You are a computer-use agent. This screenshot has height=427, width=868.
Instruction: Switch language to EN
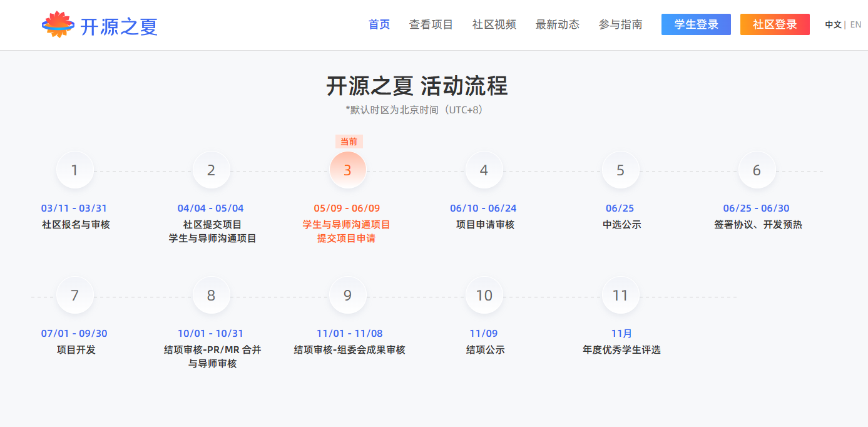tap(855, 25)
